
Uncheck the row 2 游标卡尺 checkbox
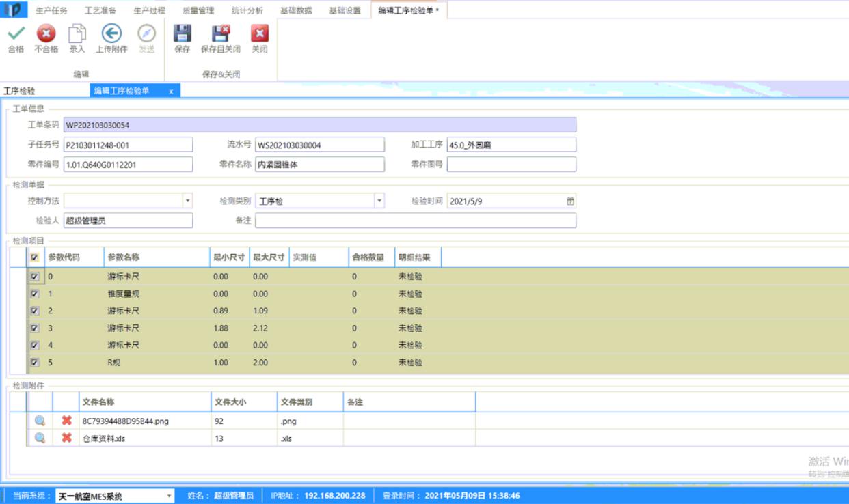coord(35,311)
